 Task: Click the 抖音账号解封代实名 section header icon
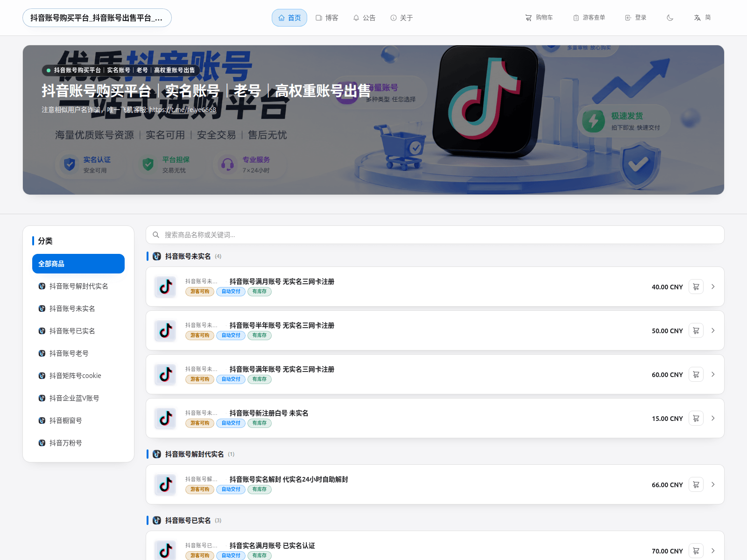pyautogui.click(x=157, y=454)
